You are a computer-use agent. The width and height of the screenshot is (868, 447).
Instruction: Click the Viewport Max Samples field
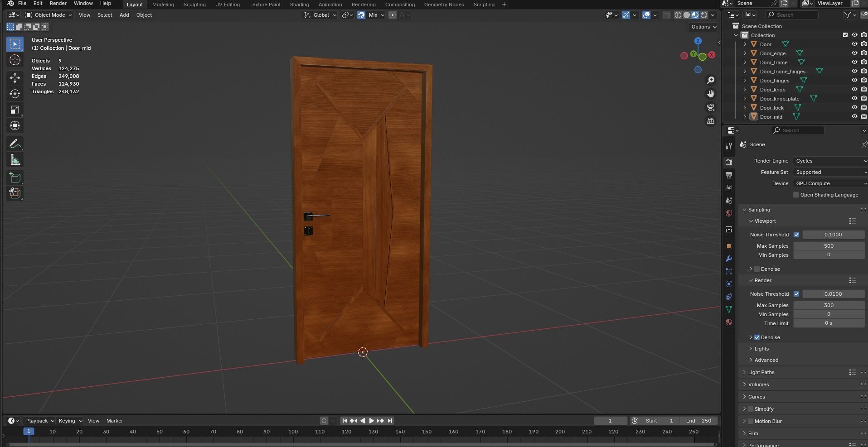click(x=829, y=246)
